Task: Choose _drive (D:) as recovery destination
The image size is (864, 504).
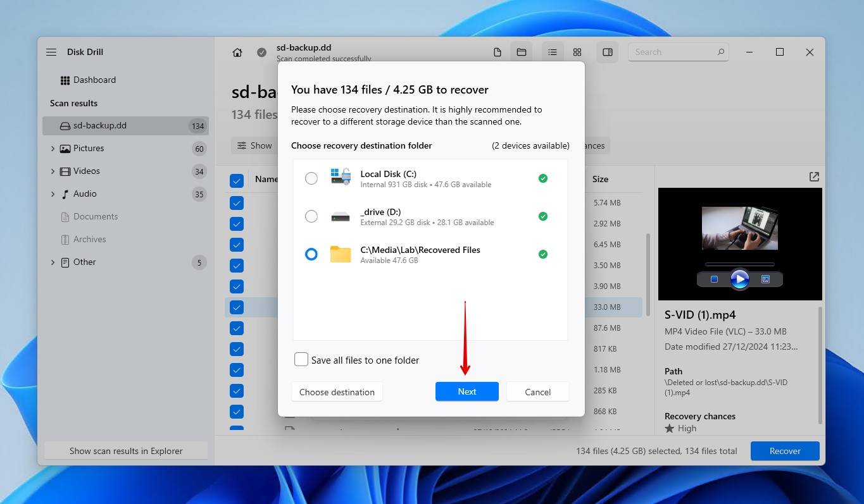Action: 311,216
